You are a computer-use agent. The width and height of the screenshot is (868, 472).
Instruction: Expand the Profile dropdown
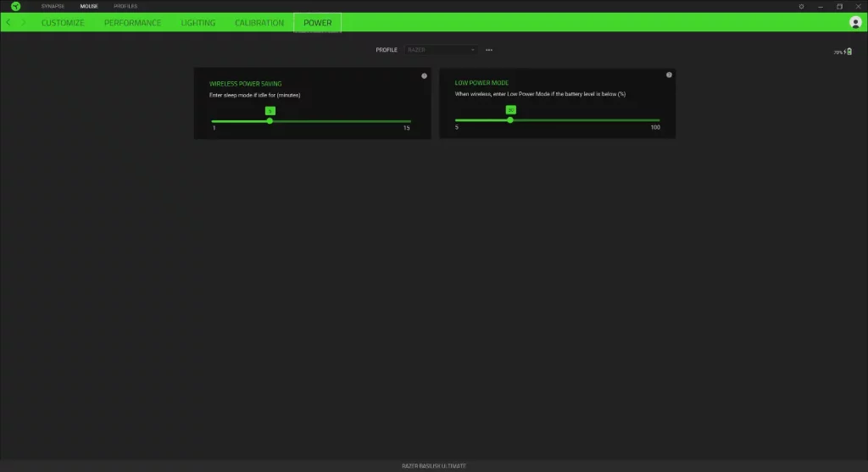tap(441, 50)
